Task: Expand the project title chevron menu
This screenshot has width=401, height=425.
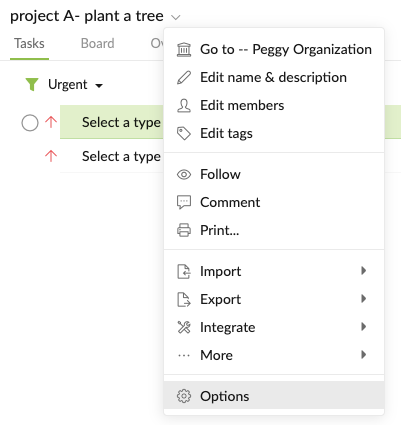Action: (176, 17)
